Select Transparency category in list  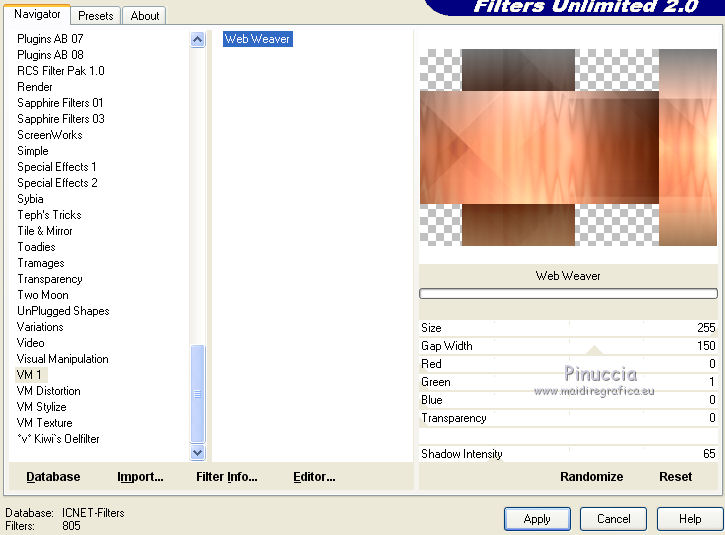pyautogui.click(x=49, y=279)
